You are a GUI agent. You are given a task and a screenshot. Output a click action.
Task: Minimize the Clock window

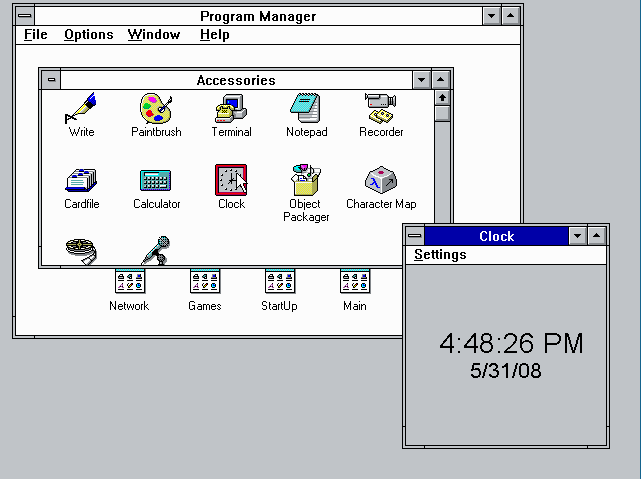[578, 236]
